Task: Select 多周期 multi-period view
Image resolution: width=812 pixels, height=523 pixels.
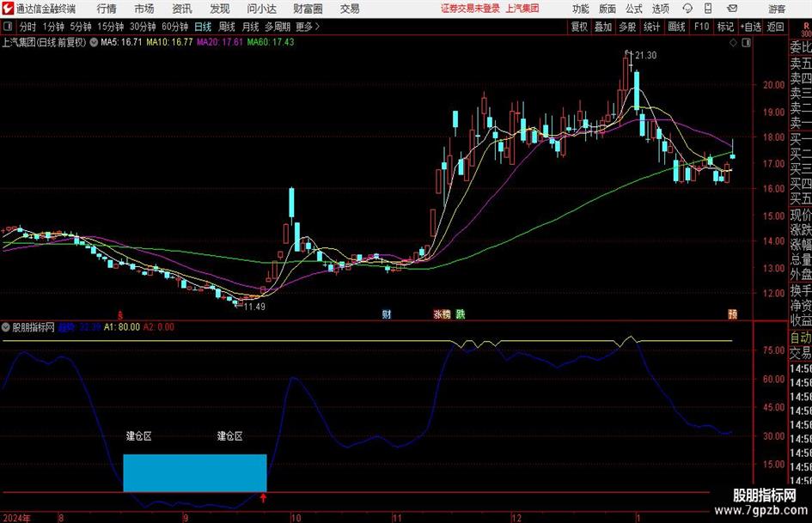Action: (x=278, y=27)
